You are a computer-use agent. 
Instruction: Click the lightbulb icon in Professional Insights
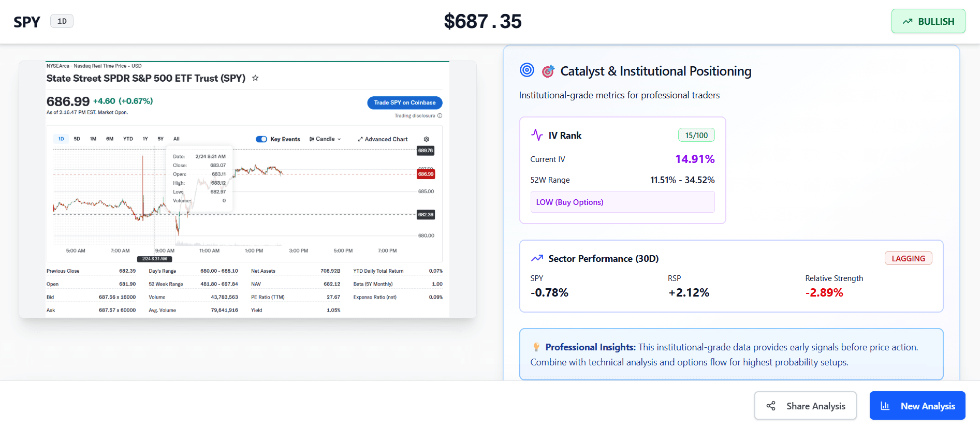point(536,347)
